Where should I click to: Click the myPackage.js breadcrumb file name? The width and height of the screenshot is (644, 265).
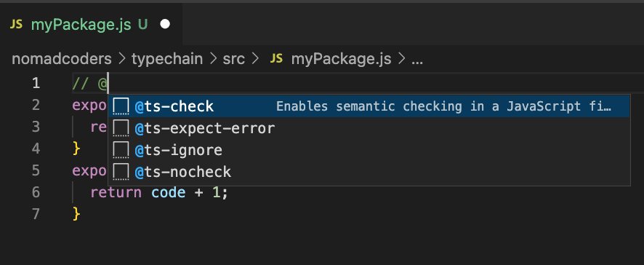tap(341, 59)
